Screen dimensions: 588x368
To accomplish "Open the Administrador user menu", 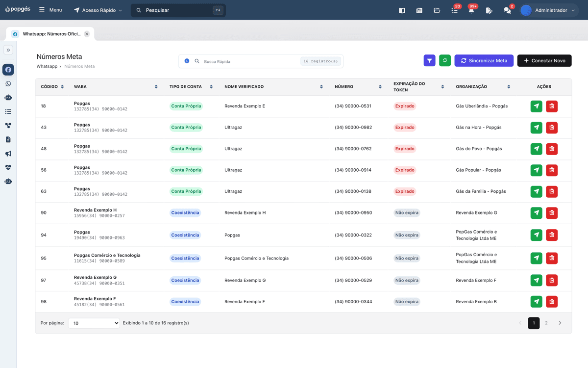I will click(549, 10).
